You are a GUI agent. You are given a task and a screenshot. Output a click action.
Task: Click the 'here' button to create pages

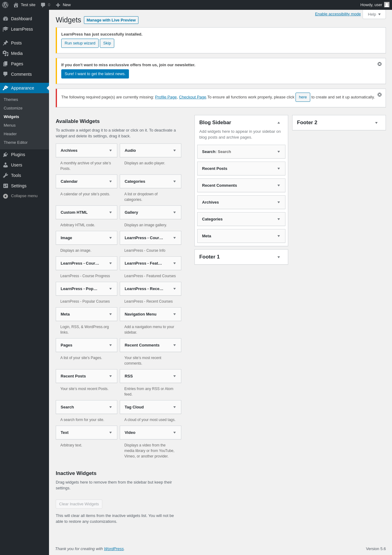pos(303,97)
